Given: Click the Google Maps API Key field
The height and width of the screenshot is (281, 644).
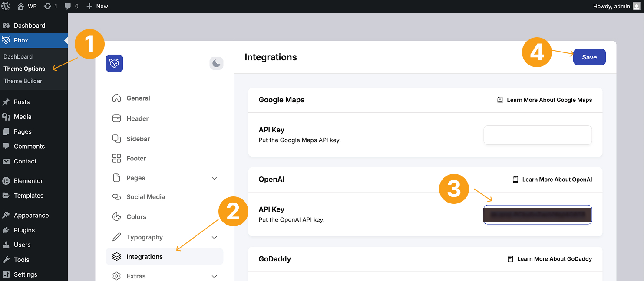Looking at the screenshot, I should pyautogui.click(x=537, y=135).
